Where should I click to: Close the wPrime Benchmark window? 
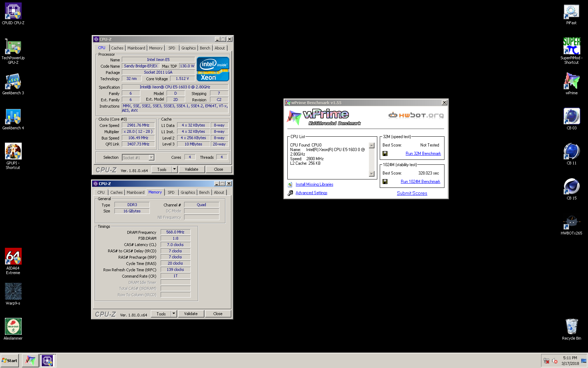click(x=444, y=103)
